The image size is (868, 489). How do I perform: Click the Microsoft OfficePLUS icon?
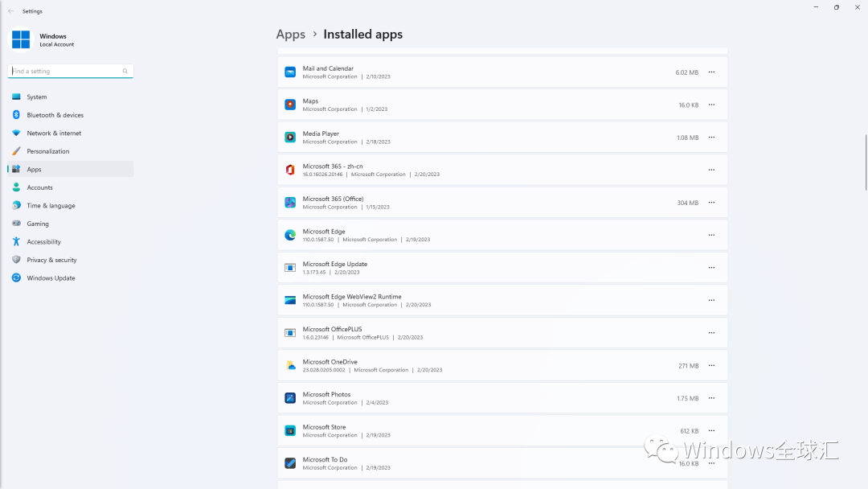click(x=290, y=333)
